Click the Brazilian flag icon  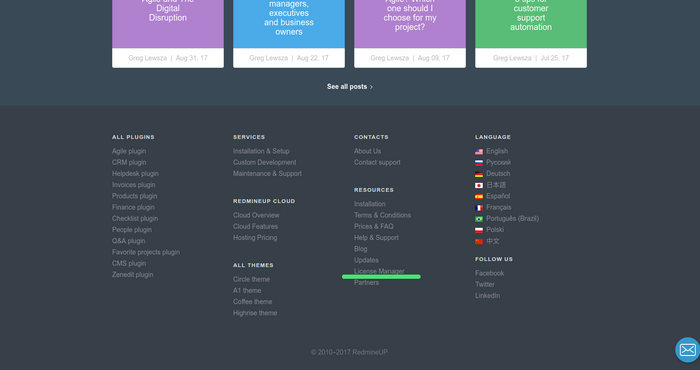pos(479,219)
